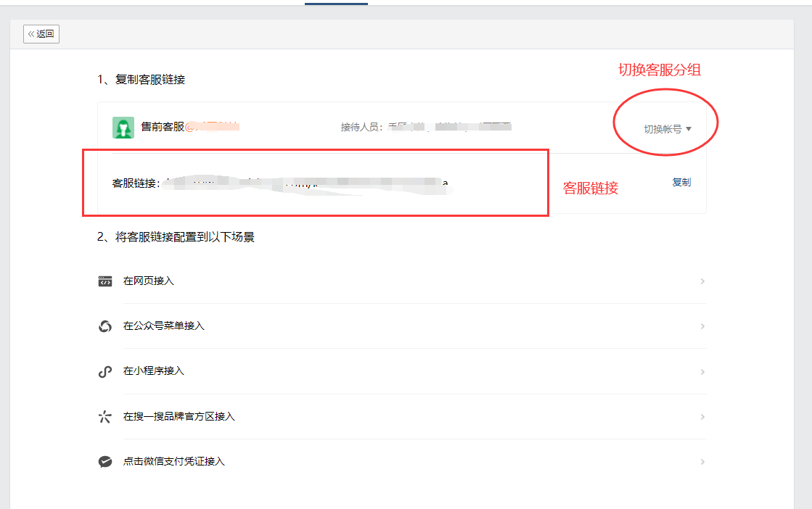Viewport: 812px width, 509px height.
Task: Click the web page code icon
Action: coord(105,281)
